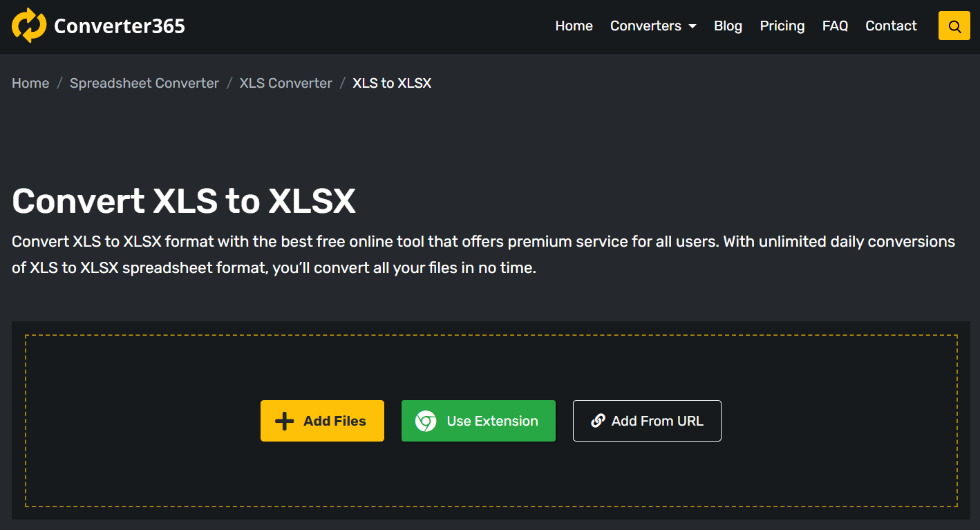
Task: Navigate to the FAQ page
Action: (x=835, y=26)
